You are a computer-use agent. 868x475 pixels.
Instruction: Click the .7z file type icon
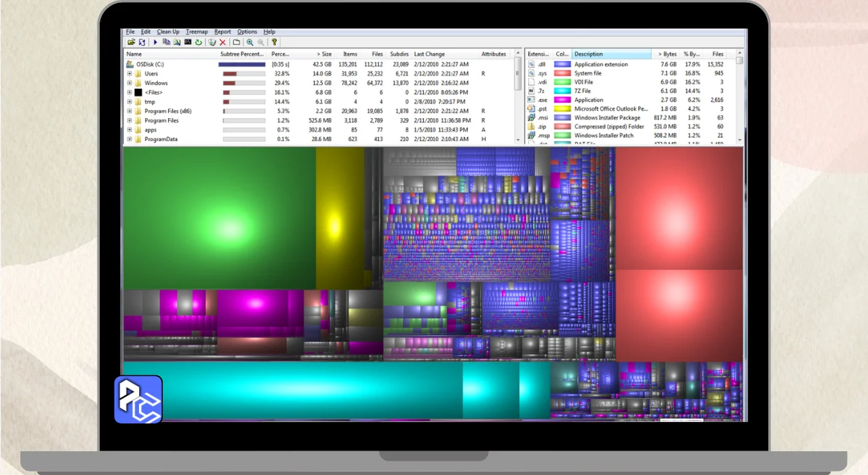[532, 91]
